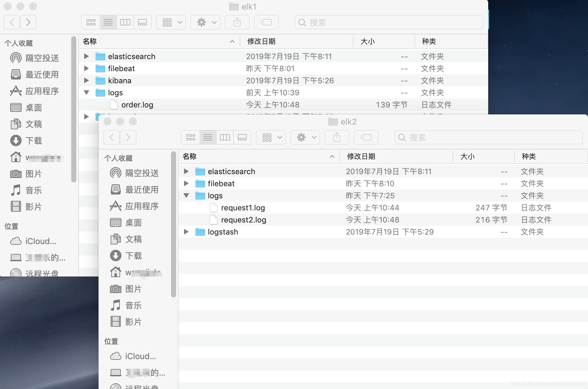Open iCloud in elk1 sidebar
Viewport: 588px width, 389px height.
[x=34, y=241]
